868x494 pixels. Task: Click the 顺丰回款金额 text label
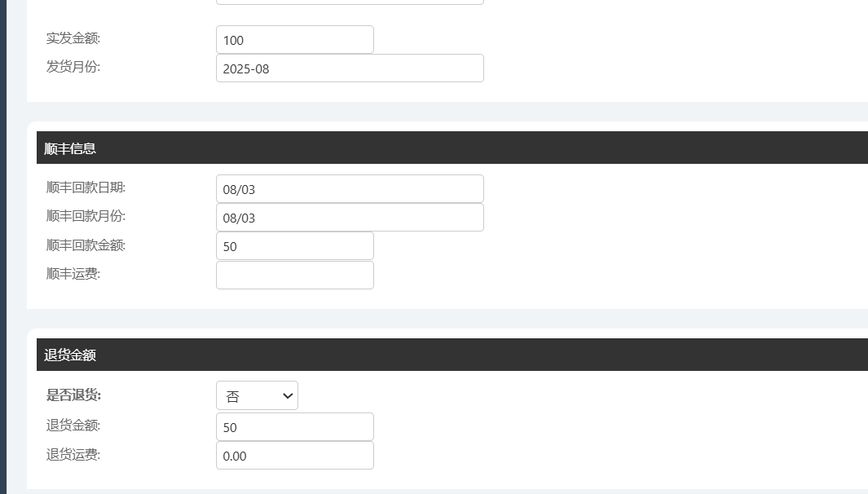point(86,245)
